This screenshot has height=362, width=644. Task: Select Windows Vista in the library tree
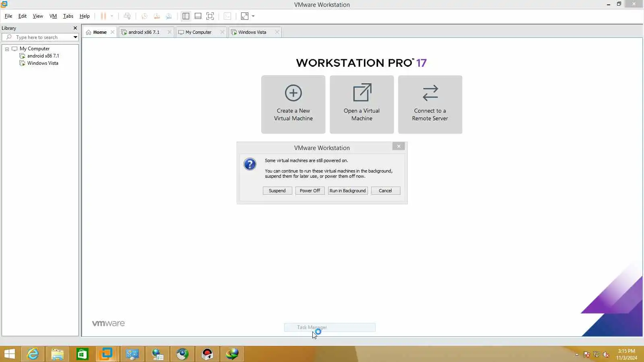coord(43,63)
